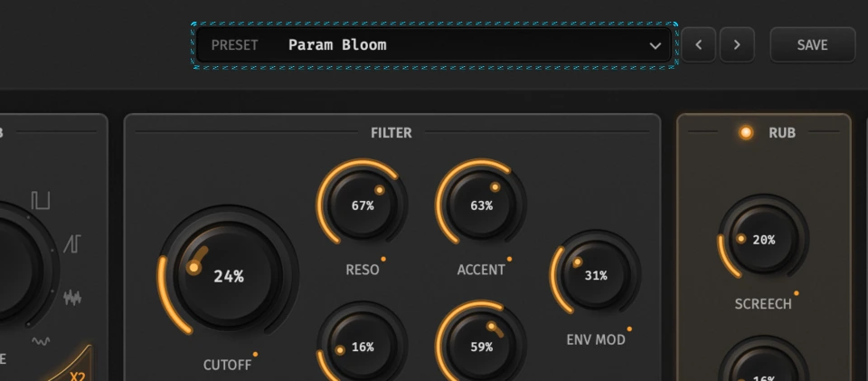Save the current preset with SAVE
The height and width of the screenshot is (381, 868).
click(813, 45)
